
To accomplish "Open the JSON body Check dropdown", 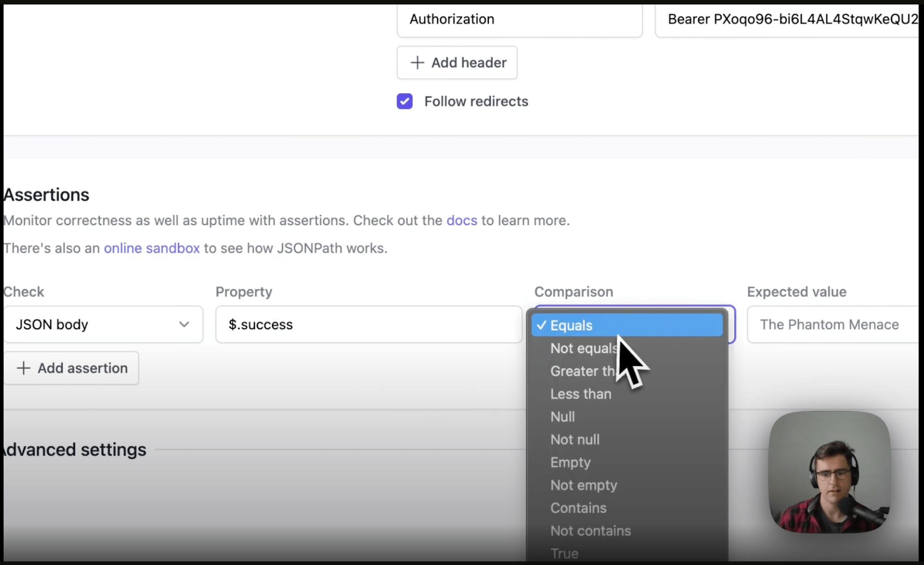I will (x=103, y=324).
